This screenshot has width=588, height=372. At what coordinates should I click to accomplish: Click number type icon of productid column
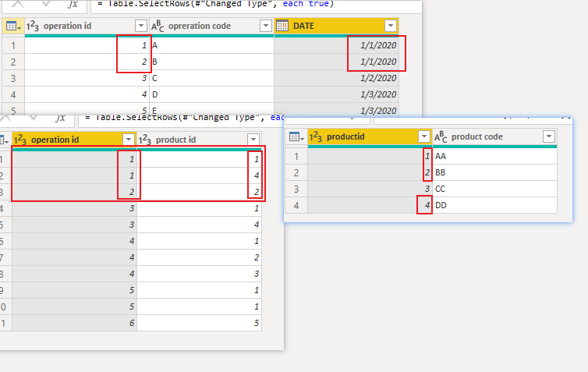point(315,137)
